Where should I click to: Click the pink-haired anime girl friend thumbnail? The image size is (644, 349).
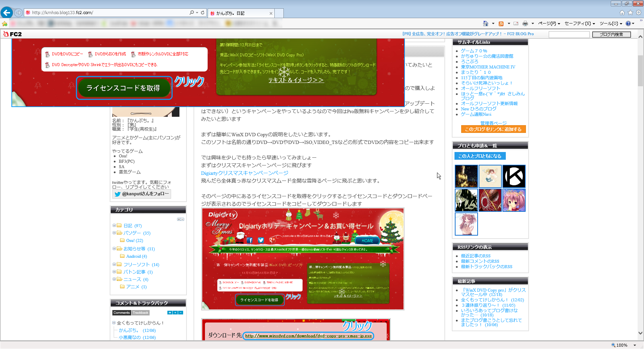coord(514,200)
